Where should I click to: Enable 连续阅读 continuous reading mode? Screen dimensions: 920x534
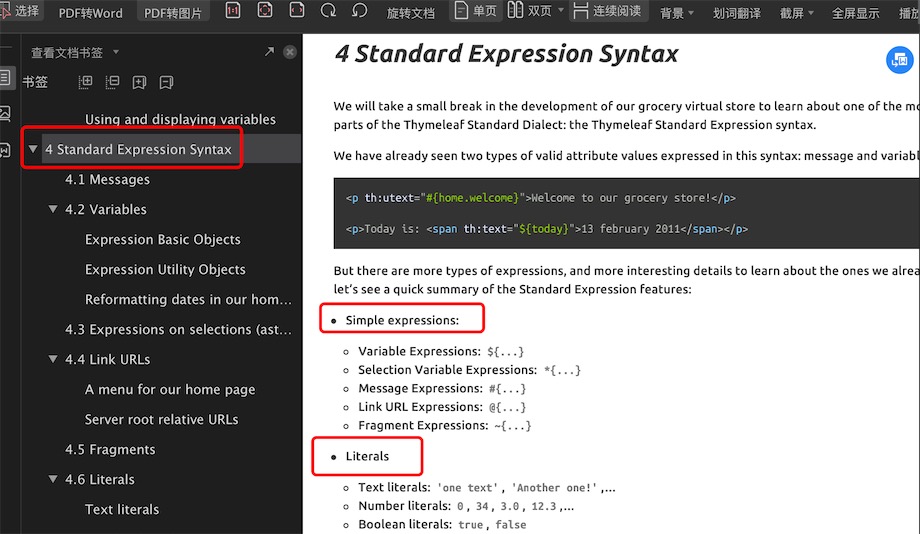[607, 11]
